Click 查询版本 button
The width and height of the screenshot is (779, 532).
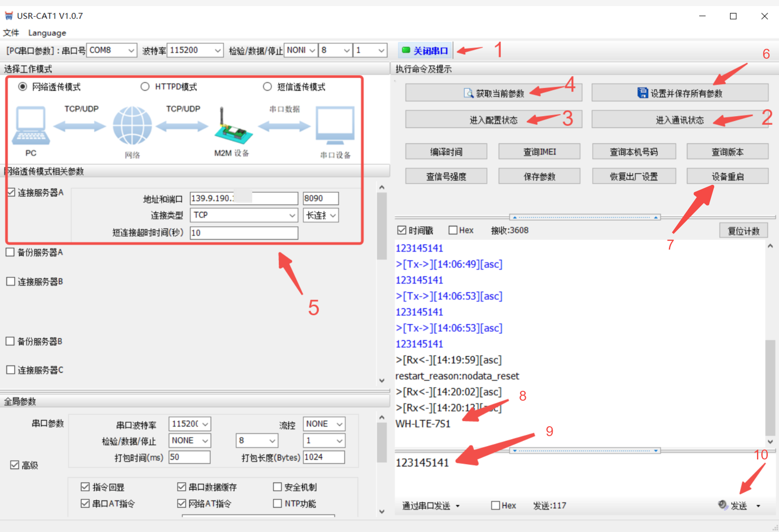728,152
